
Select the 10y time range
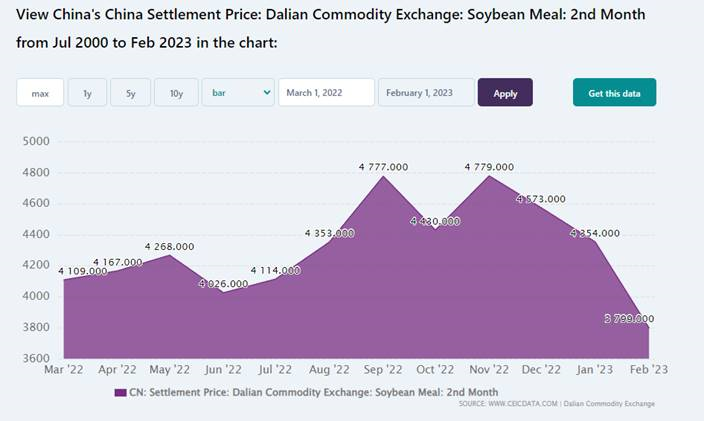click(176, 93)
